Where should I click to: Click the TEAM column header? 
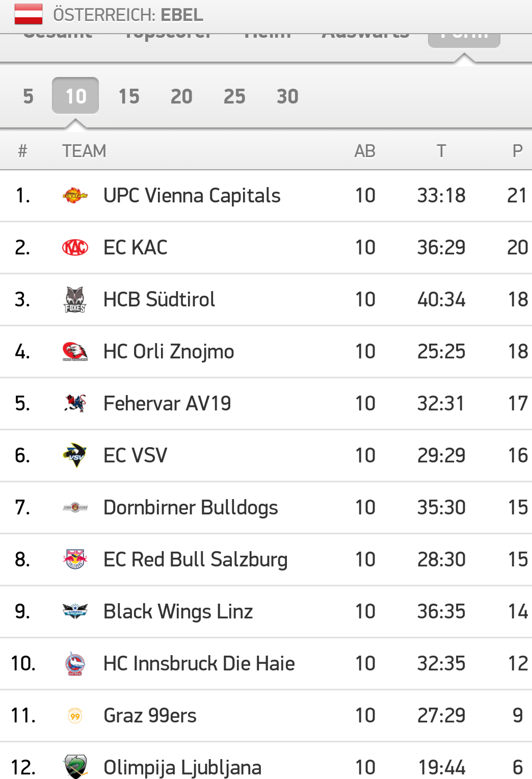[x=84, y=151]
